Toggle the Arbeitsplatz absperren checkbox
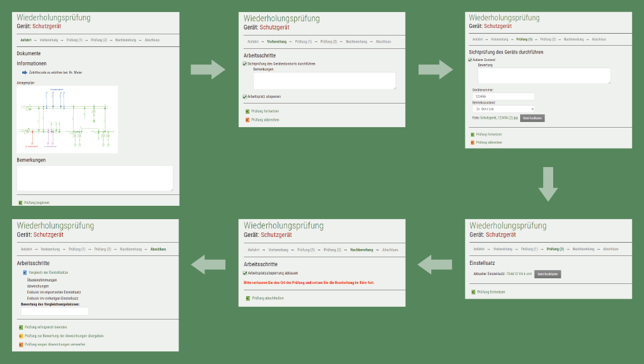This screenshot has height=364, width=644. 245,97
